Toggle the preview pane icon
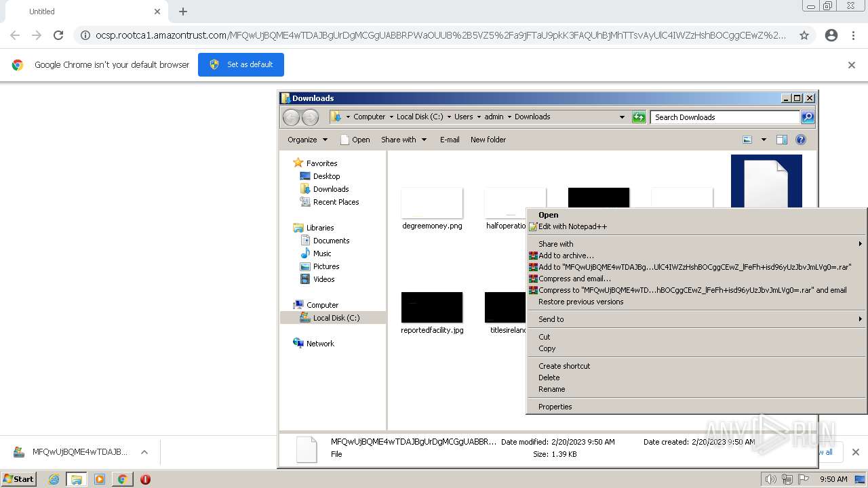This screenshot has height=488, width=868. tap(782, 140)
